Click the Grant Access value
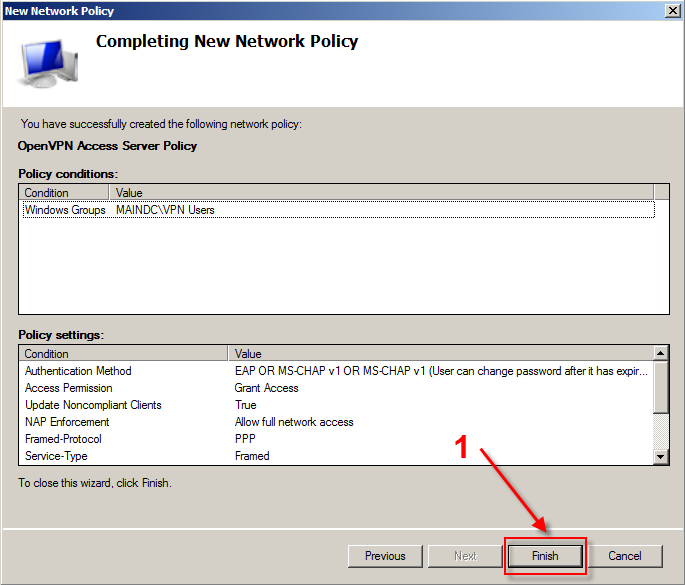The width and height of the screenshot is (685, 585). pyautogui.click(x=266, y=388)
